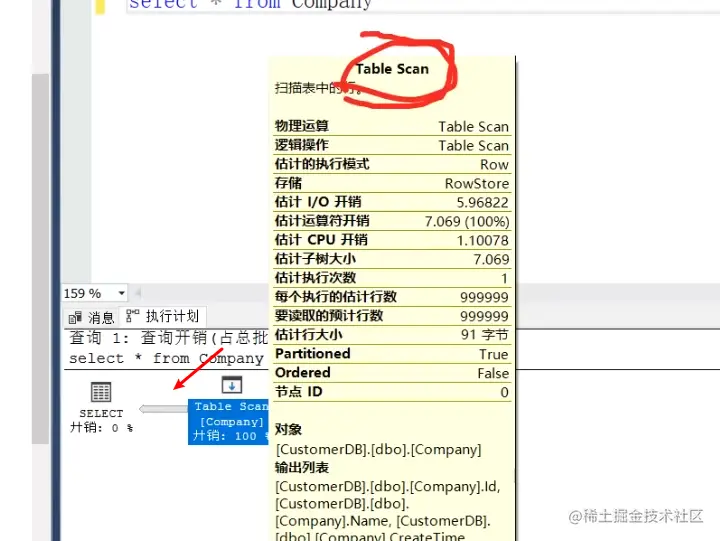
Task: Click the scroll-left arrow beside the zoom box
Action: pyautogui.click(x=137, y=293)
